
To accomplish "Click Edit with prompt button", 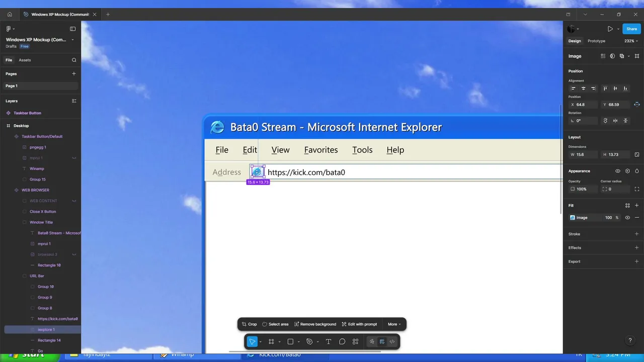I will point(359,324).
